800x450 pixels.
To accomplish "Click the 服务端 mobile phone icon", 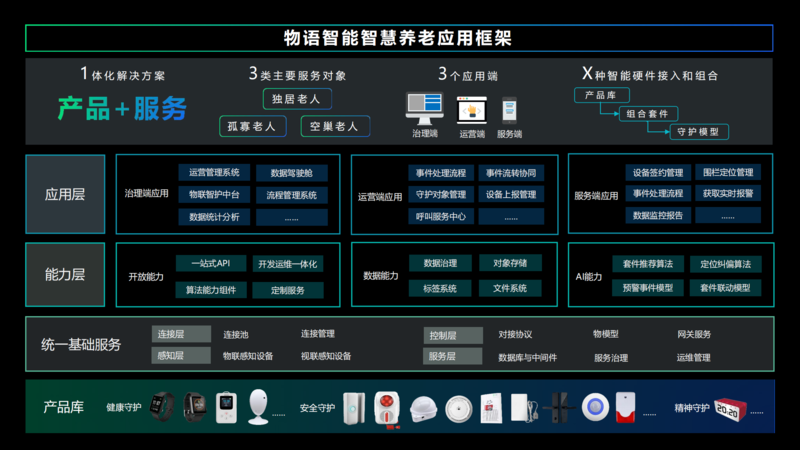I will point(509,109).
